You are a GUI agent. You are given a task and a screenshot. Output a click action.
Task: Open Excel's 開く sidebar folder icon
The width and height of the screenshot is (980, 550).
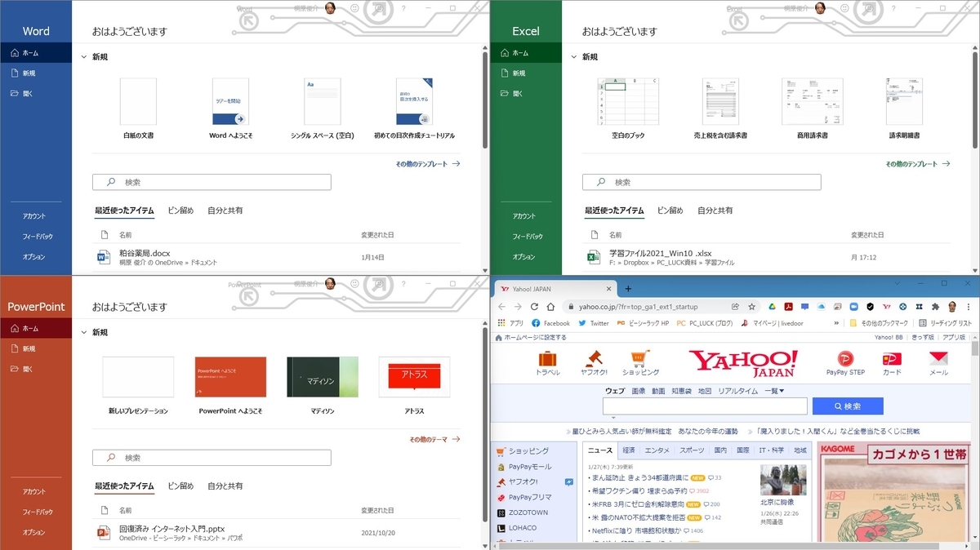pyautogui.click(x=505, y=93)
